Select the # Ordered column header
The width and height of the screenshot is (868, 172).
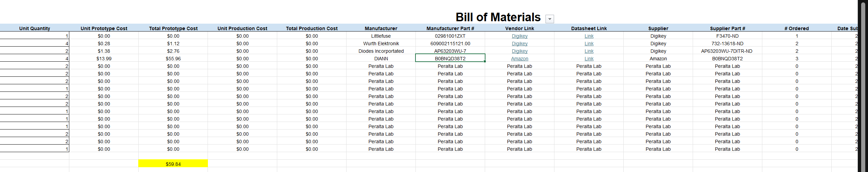coord(797,28)
